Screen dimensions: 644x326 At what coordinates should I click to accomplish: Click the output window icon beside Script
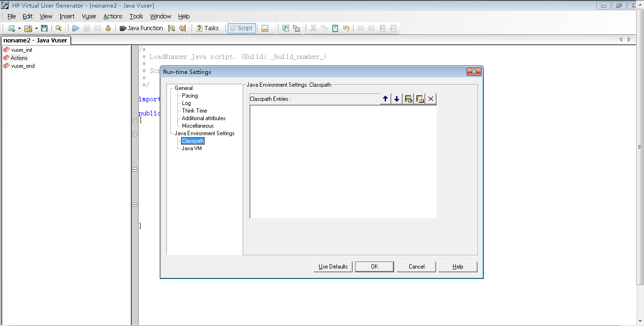[x=265, y=28]
